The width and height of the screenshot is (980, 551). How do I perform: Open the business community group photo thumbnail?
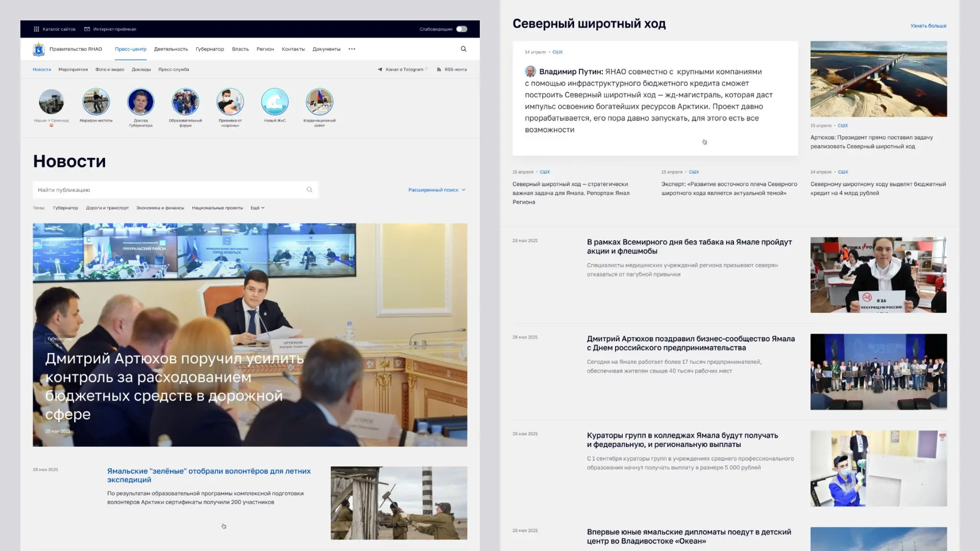[878, 372]
